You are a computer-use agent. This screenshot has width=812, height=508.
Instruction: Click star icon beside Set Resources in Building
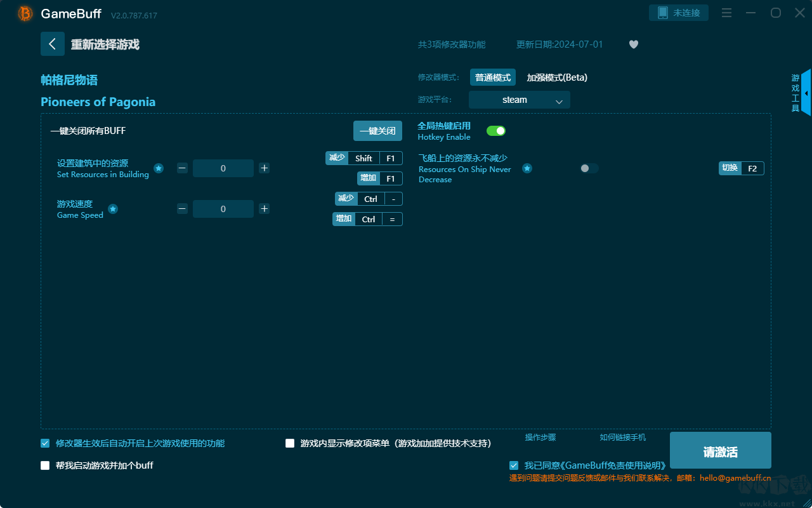click(159, 168)
